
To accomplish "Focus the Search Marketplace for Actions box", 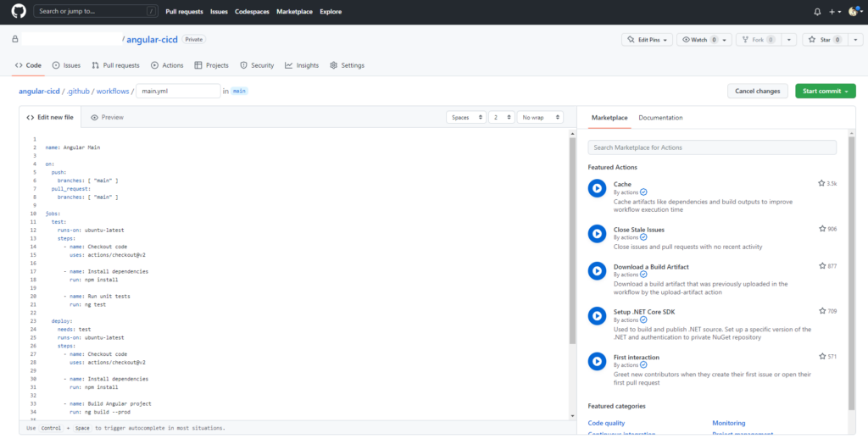I will click(x=712, y=147).
